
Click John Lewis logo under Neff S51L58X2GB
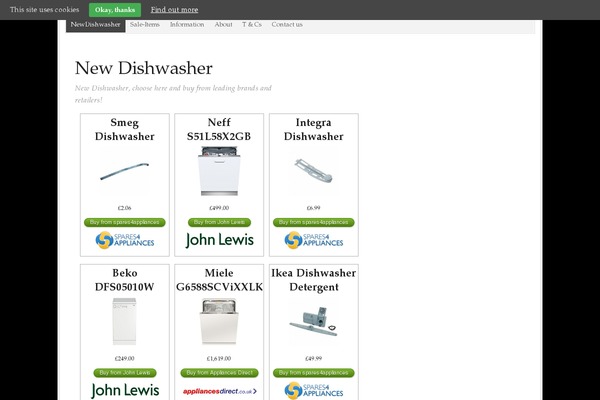tap(219, 240)
